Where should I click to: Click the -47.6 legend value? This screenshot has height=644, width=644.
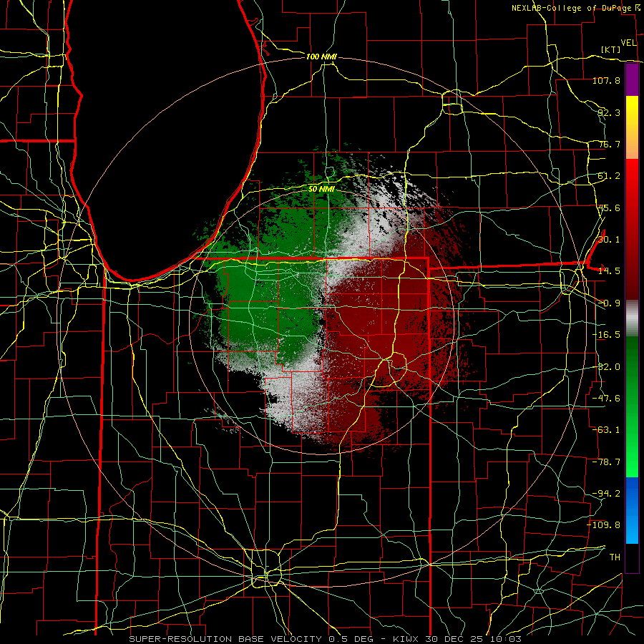606,399
